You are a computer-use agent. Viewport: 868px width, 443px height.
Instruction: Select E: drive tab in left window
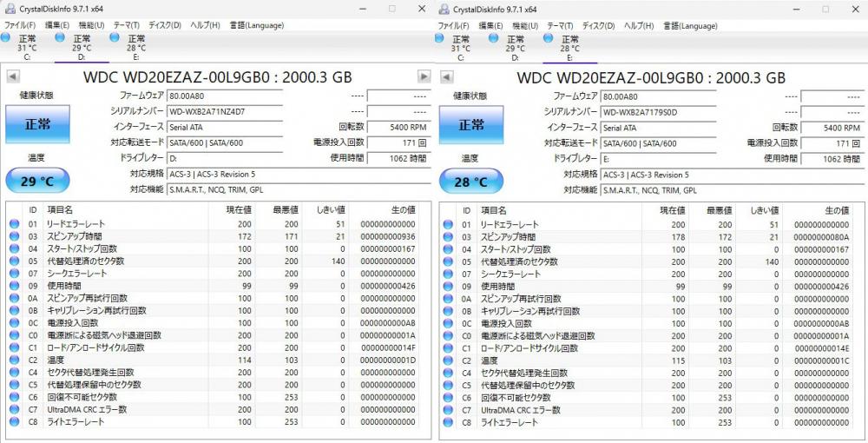coord(135,47)
